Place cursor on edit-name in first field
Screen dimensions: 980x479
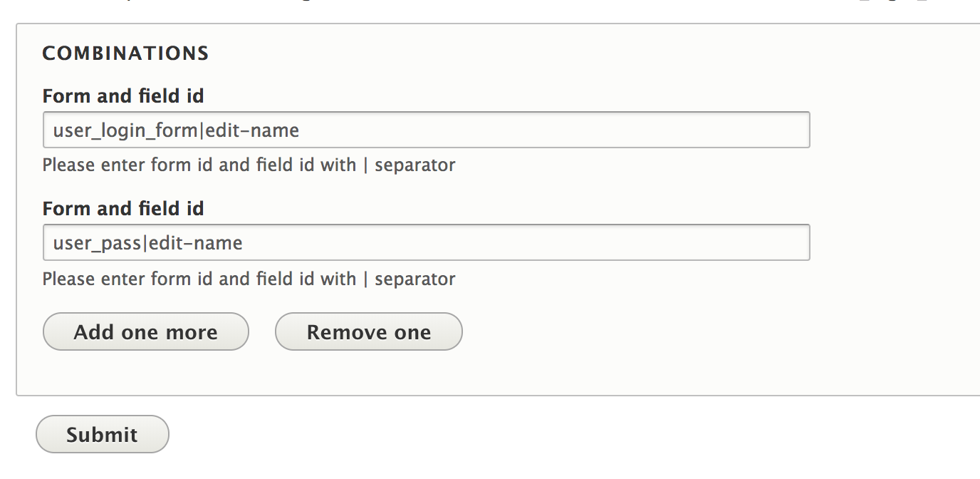[252, 130]
